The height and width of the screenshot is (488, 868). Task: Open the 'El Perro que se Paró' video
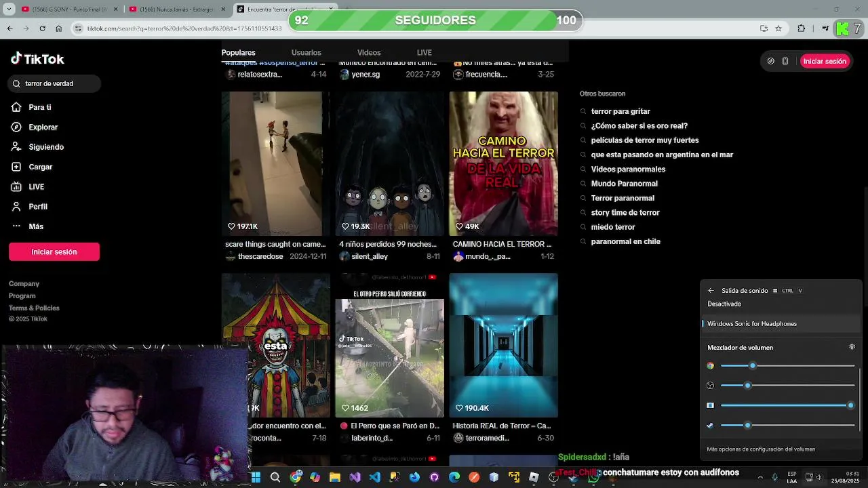pos(389,346)
